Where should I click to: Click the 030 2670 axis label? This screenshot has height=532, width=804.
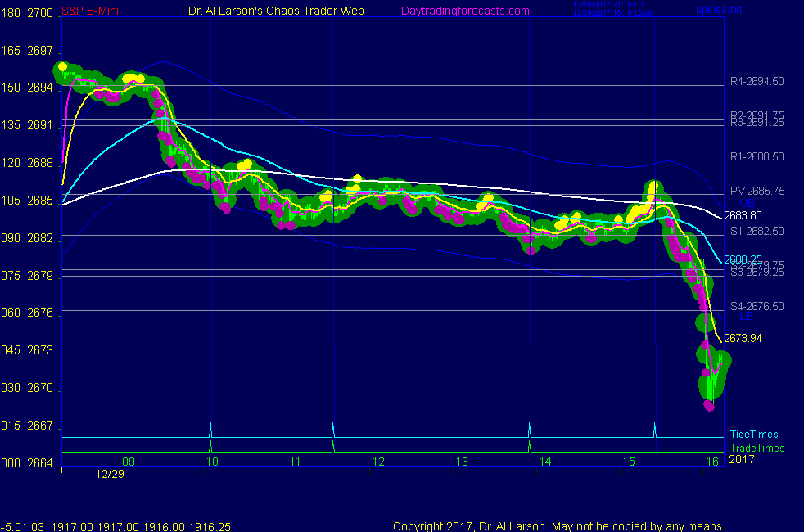pos(27,388)
